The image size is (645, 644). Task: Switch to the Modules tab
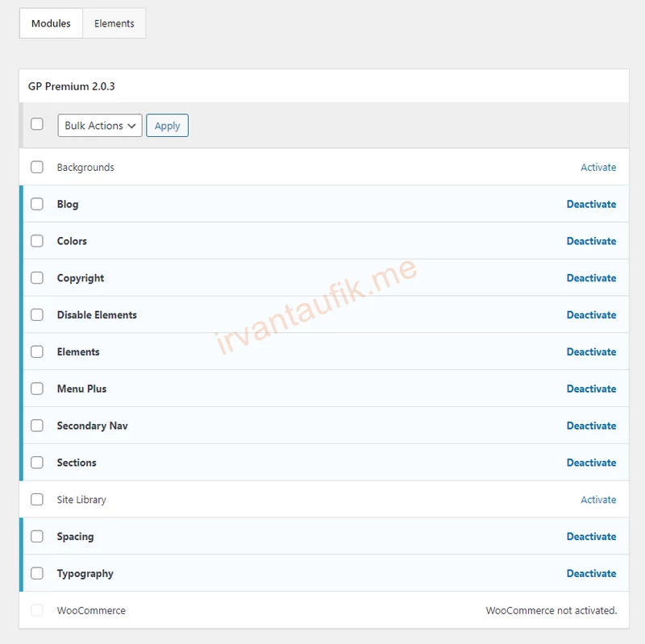click(x=51, y=23)
